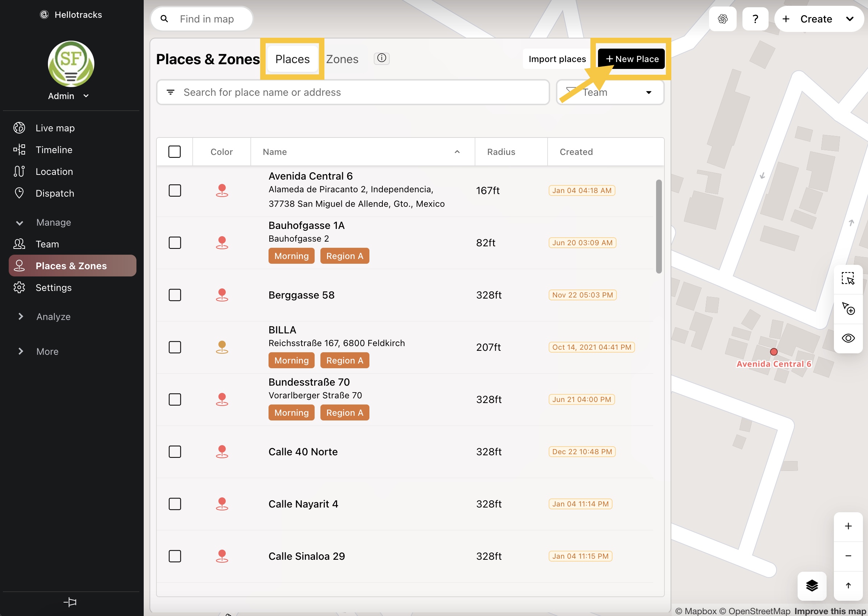Viewport: 868px width, 616px height.
Task: Open Live map from the sidebar
Action: click(x=55, y=128)
